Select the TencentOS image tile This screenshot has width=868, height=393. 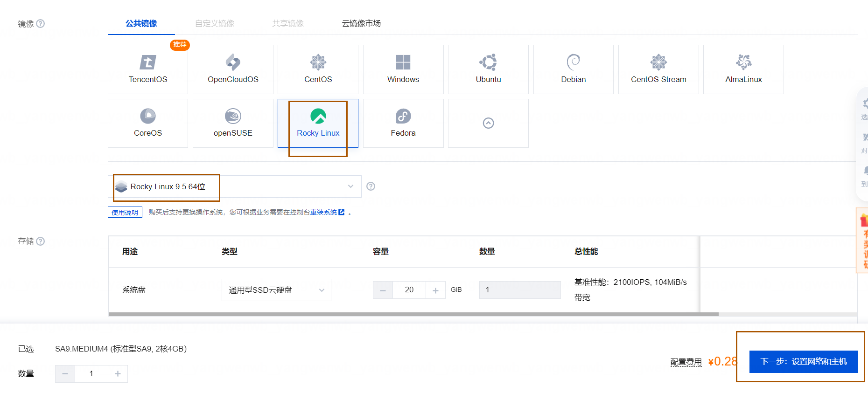click(x=148, y=69)
